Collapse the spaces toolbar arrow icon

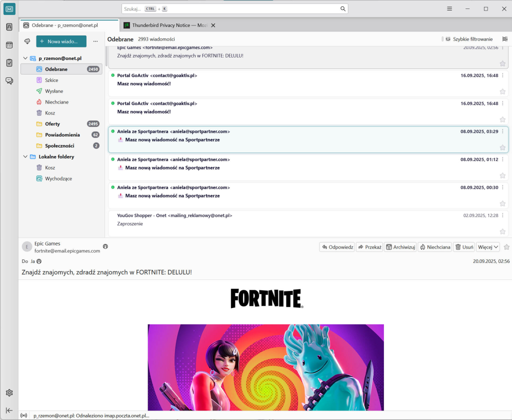[x=9, y=410]
